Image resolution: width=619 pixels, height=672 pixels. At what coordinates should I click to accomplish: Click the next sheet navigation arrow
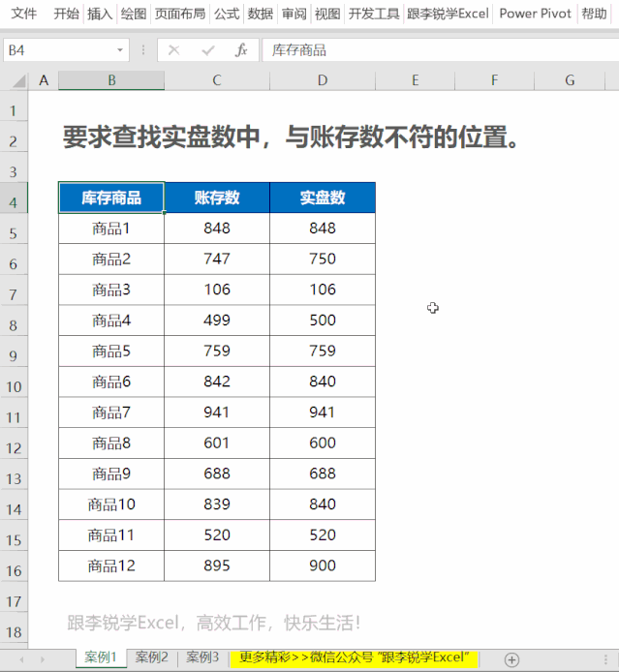tap(43, 659)
